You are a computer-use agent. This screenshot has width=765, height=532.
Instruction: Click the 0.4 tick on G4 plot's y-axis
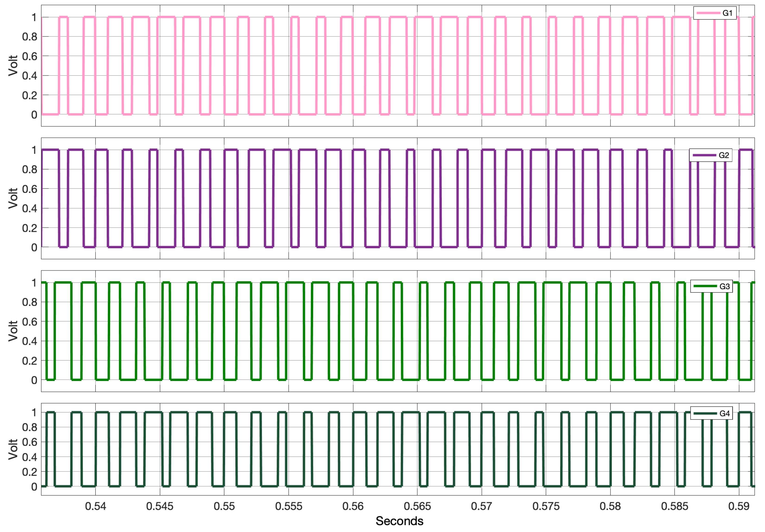30,457
